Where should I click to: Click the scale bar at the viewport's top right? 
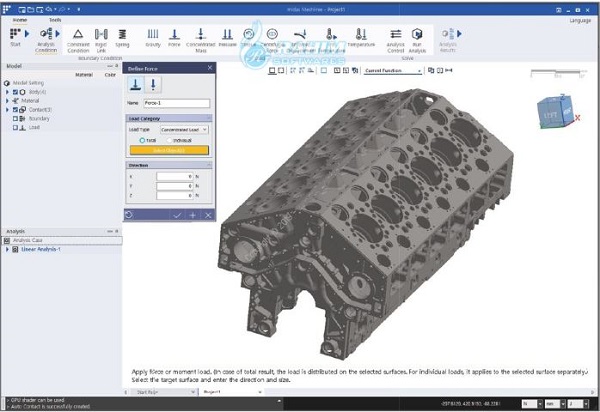tap(558, 73)
